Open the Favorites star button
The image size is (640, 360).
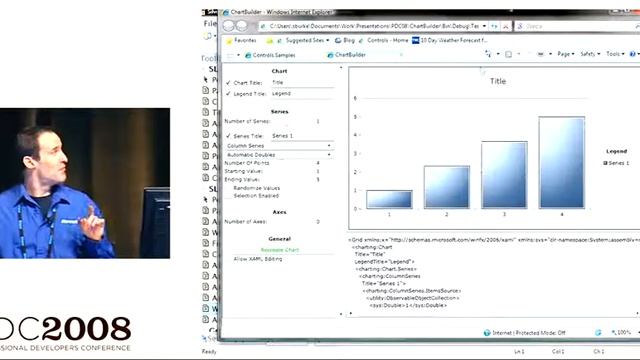pyautogui.click(x=241, y=40)
